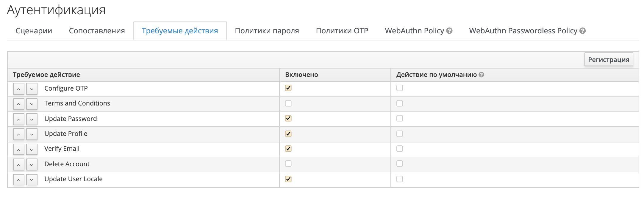The width and height of the screenshot is (644, 208).
Task: Move Terms and Conditions down
Action: coord(32,104)
